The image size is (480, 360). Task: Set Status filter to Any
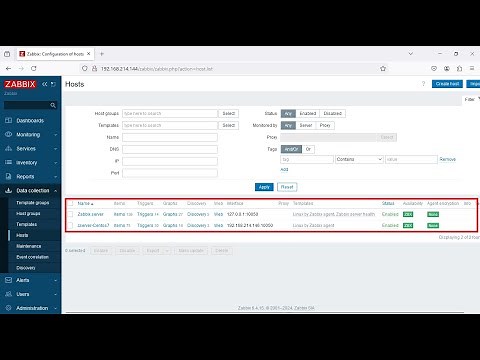click(x=288, y=113)
